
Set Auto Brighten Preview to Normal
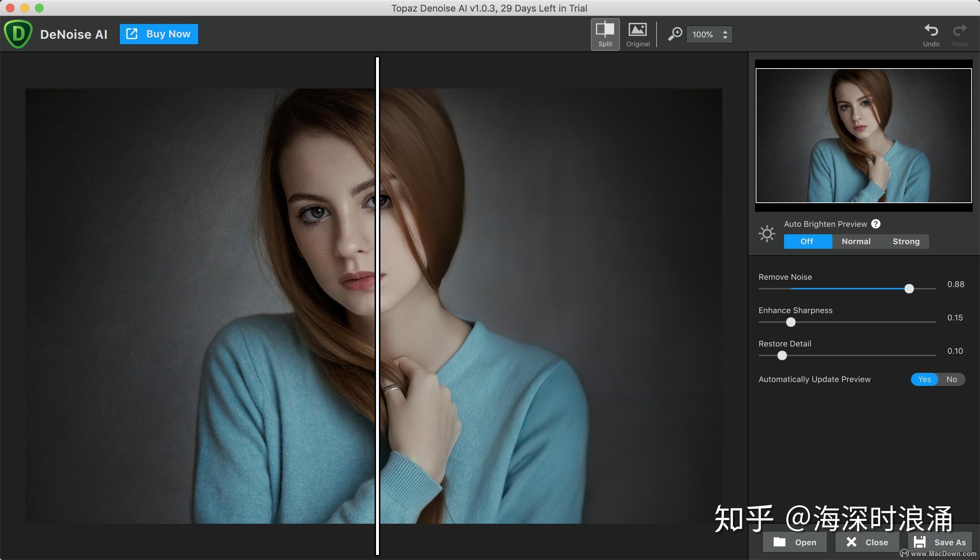856,242
